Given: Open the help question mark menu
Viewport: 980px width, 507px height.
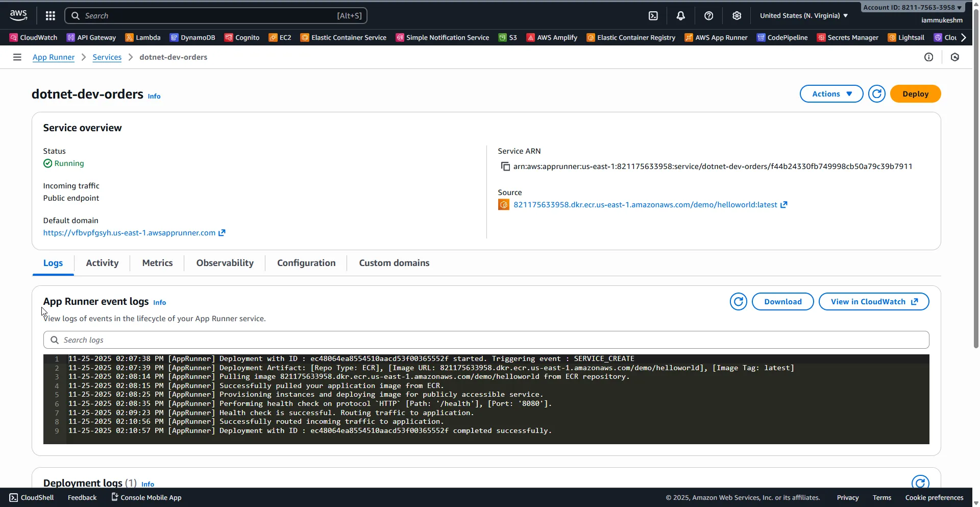Looking at the screenshot, I should point(708,16).
